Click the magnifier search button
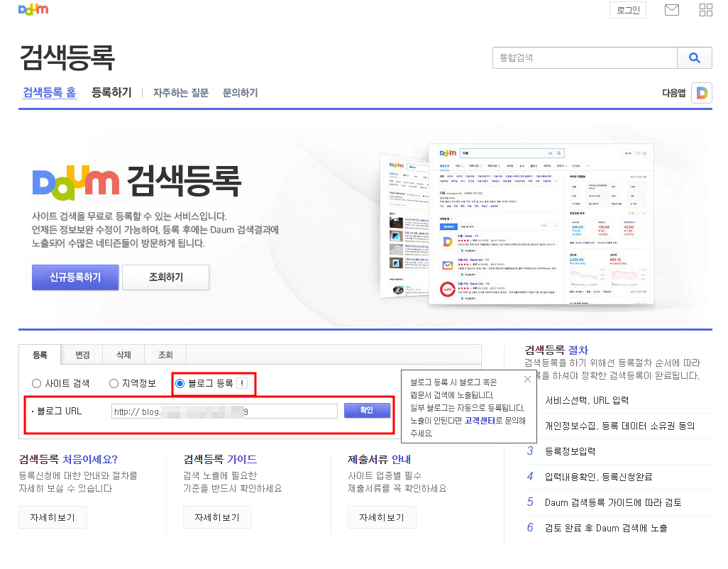Screen dimensions: 728x569 tap(694, 57)
